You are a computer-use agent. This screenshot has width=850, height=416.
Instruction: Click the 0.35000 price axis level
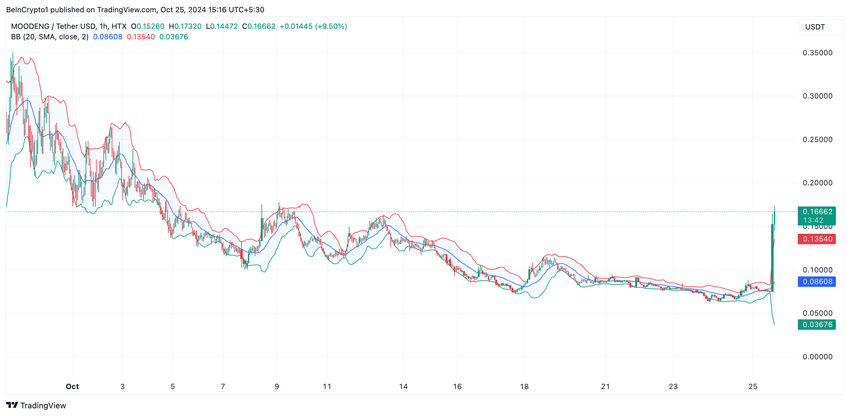pyautogui.click(x=817, y=53)
